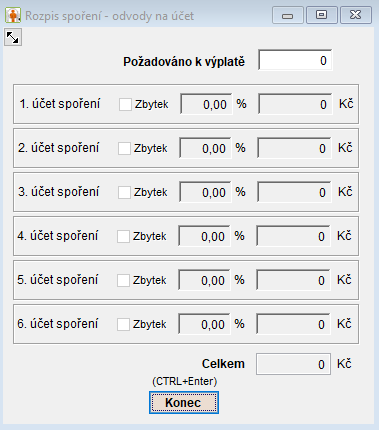
Task: Check Zbytek on 3. účet spoření
Action: (124, 192)
